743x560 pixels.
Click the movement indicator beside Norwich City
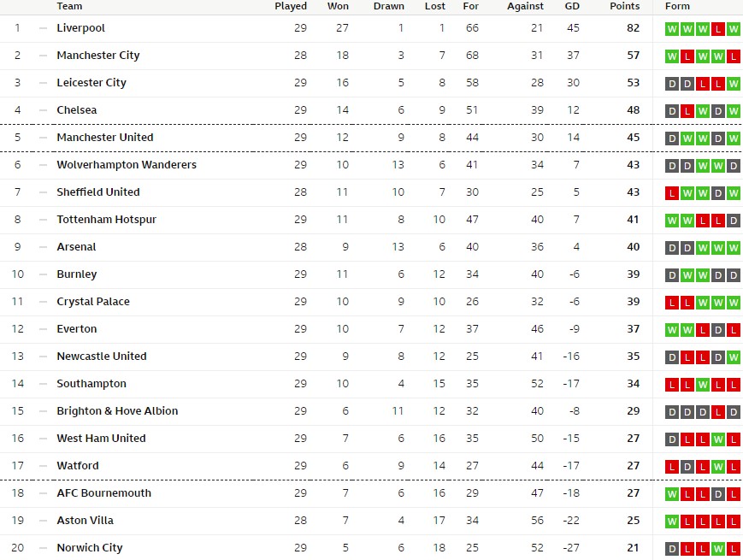click(x=43, y=548)
